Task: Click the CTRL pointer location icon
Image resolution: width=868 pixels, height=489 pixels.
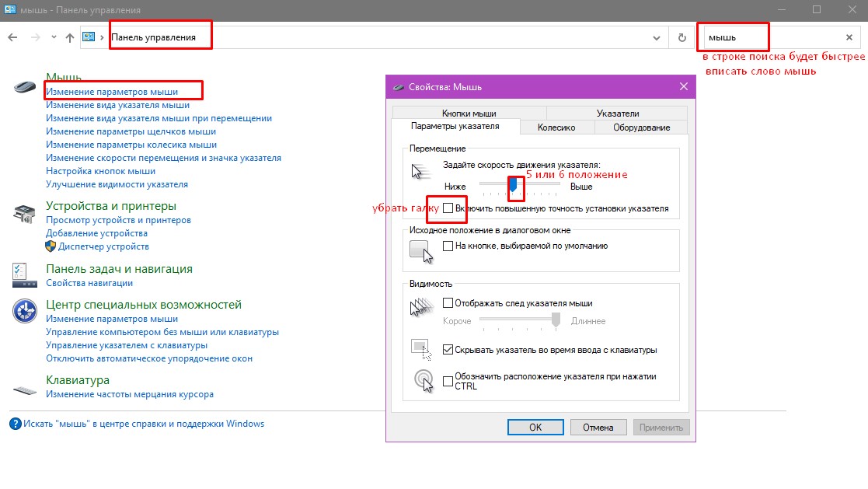Action: (424, 380)
